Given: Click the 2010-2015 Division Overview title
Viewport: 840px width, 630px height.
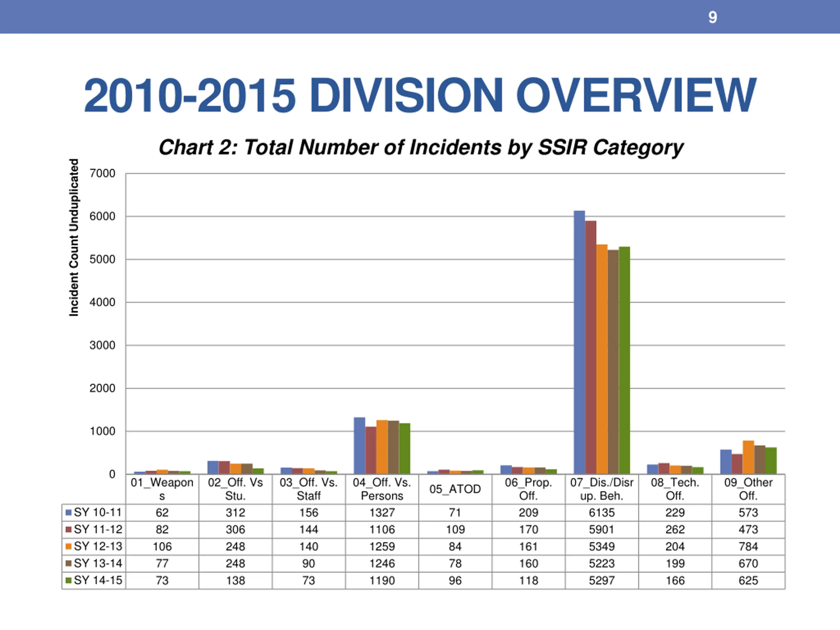Looking at the screenshot, I should (420, 95).
